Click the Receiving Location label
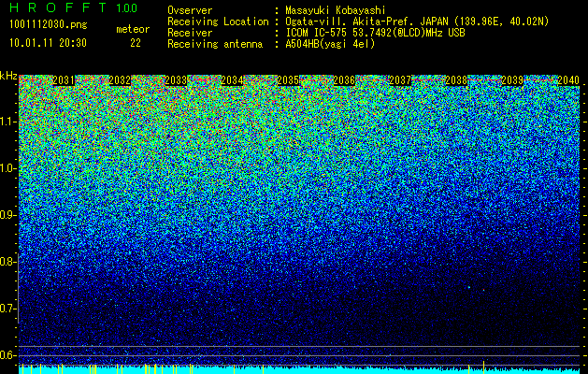The width and height of the screenshot is (588, 374). 218,22
